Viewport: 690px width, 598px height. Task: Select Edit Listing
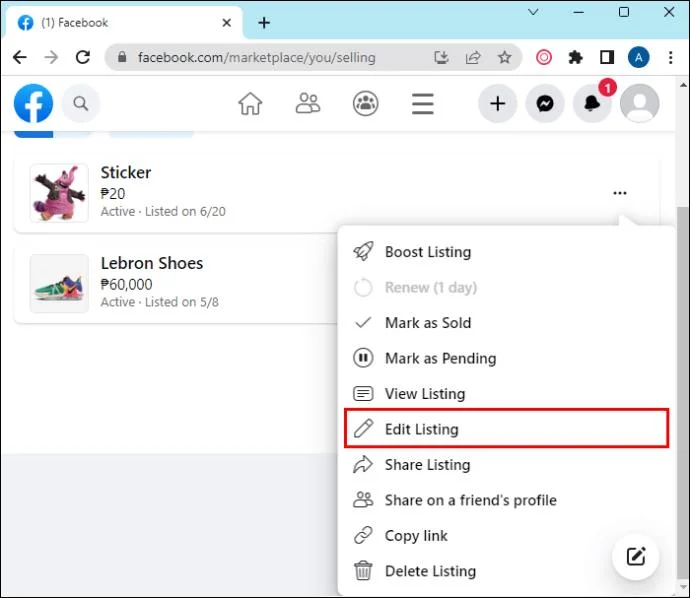coord(506,429)
